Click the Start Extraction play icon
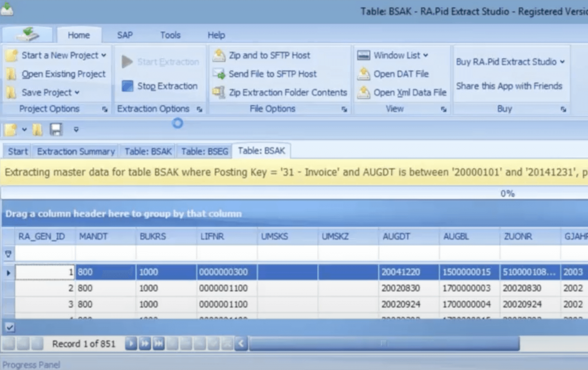 (x=127, y=62)
